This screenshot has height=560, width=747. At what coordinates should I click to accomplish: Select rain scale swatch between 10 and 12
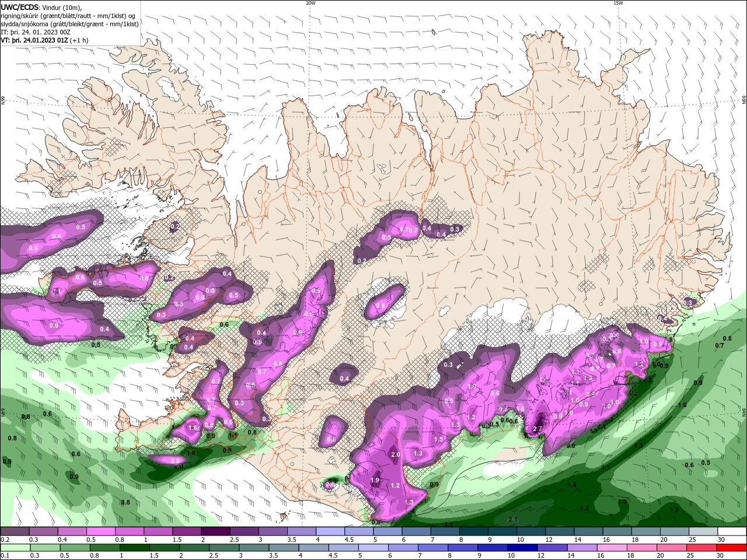pos(523,548)
